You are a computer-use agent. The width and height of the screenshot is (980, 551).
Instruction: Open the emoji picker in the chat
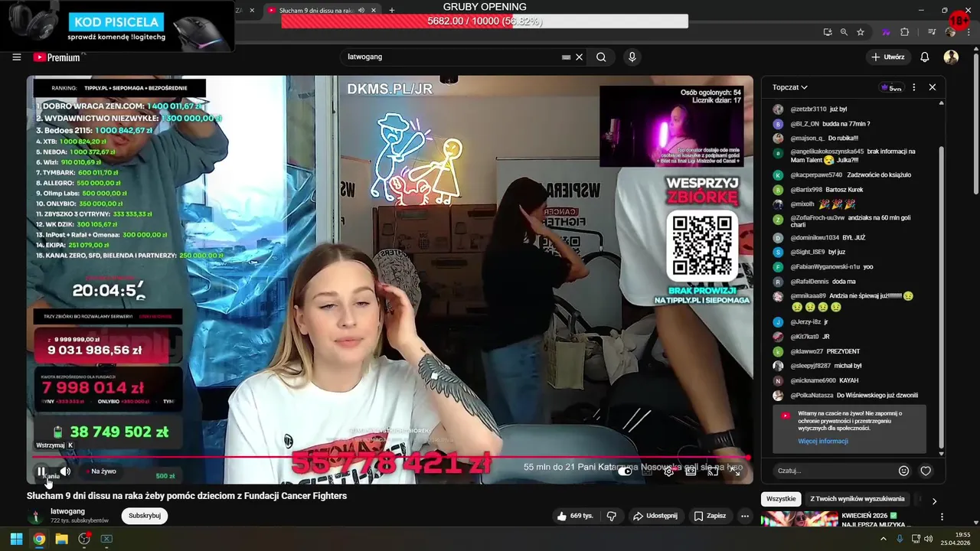click(904, 471)
